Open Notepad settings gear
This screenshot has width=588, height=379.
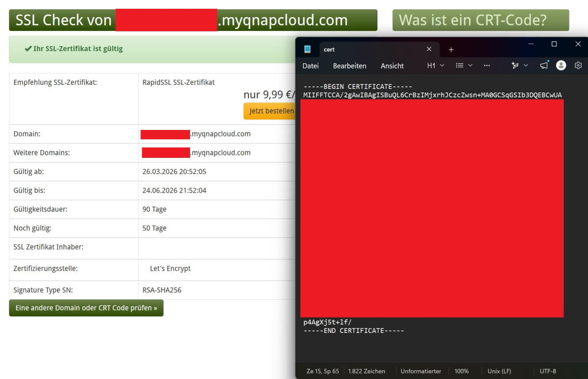578,65
